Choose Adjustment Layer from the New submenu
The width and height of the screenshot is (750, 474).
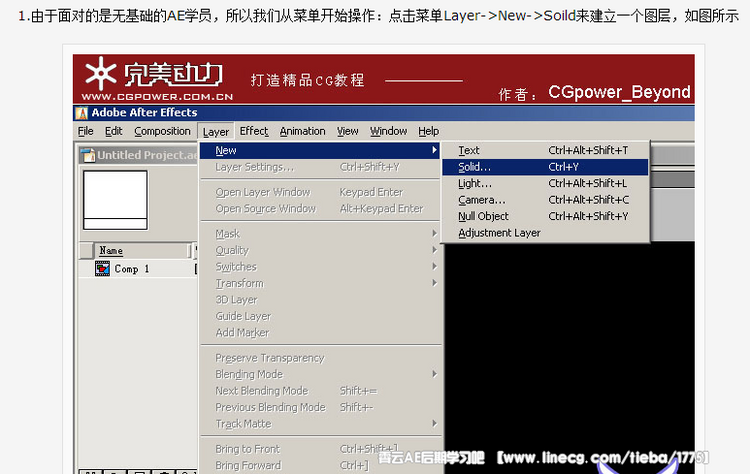click(545, 233)
